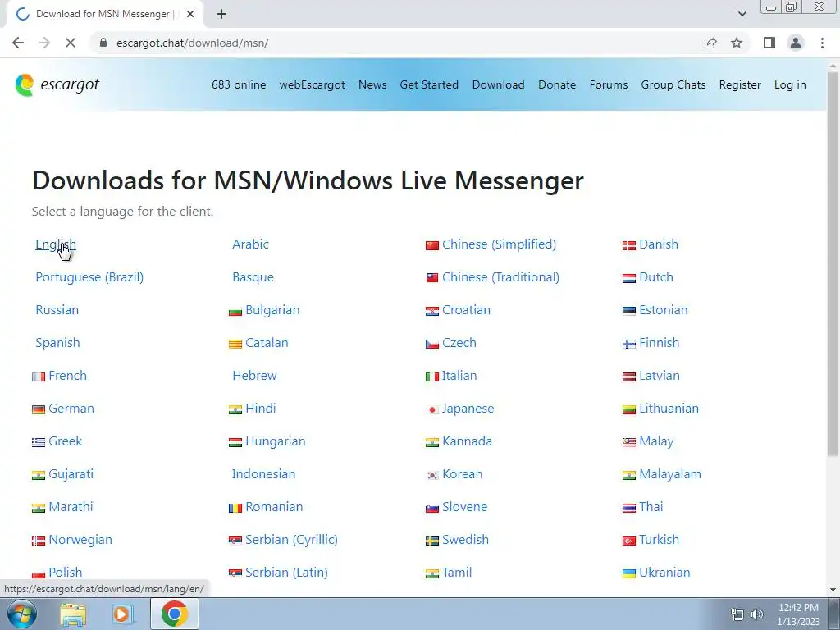Click the Greek flag icon

click(39, 442)
